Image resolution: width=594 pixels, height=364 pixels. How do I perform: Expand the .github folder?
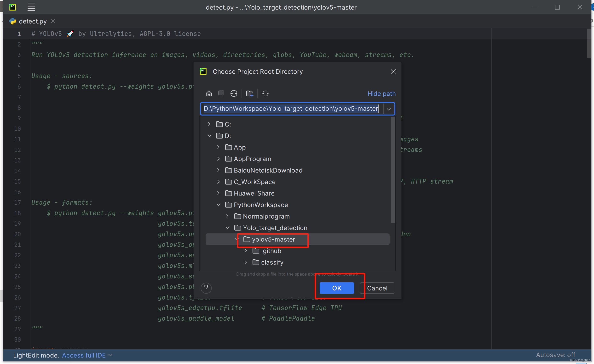(246, 251)
